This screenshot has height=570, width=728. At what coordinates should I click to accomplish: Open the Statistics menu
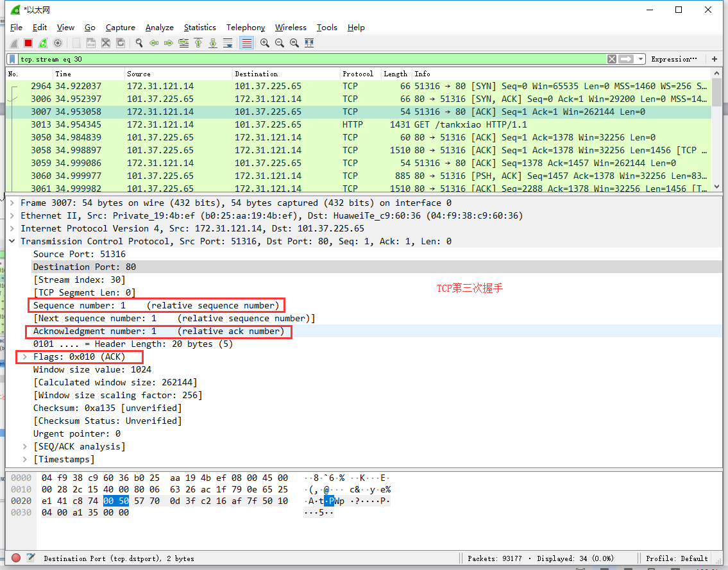(199, 28)
